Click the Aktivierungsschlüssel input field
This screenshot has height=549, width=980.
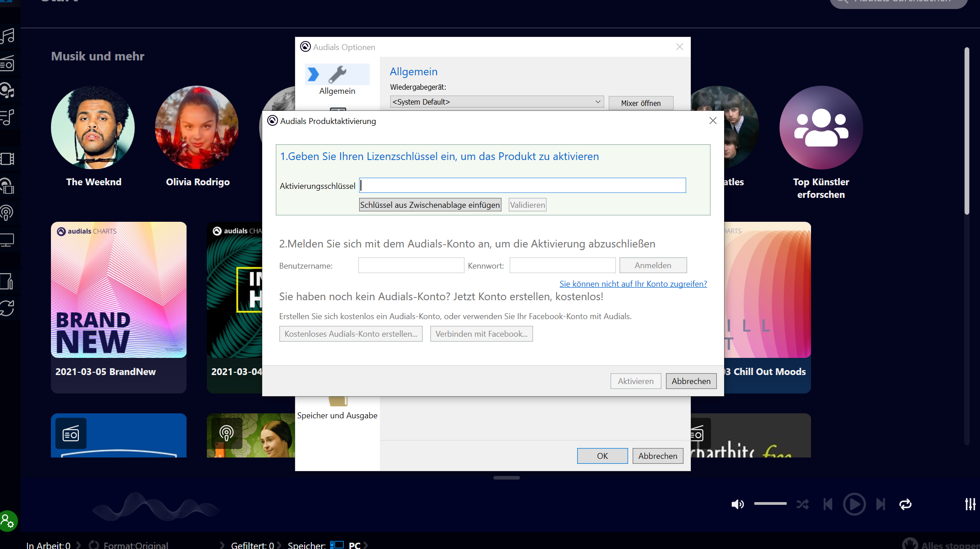[523, 185]
